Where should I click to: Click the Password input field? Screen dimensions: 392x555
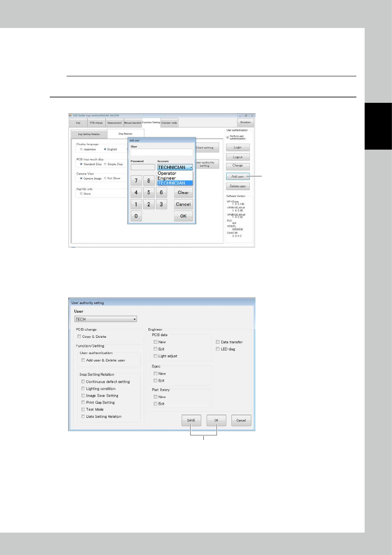click(x=143, y=167)
